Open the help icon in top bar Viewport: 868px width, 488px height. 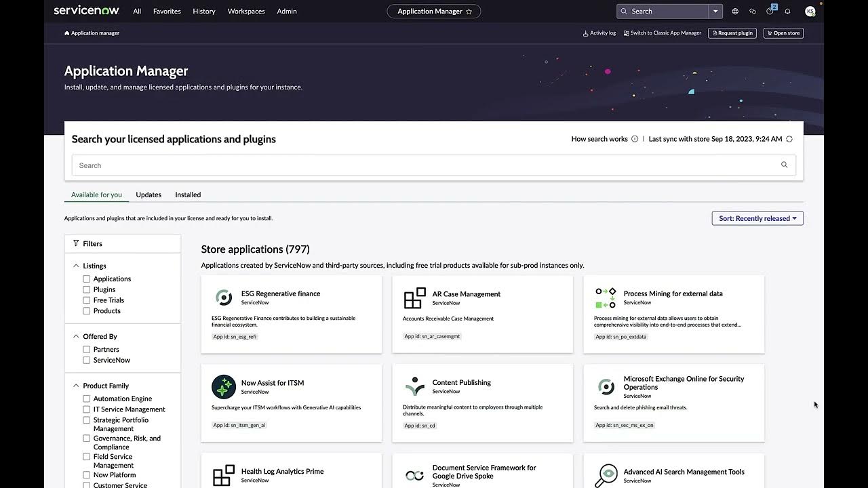[770, 12]
